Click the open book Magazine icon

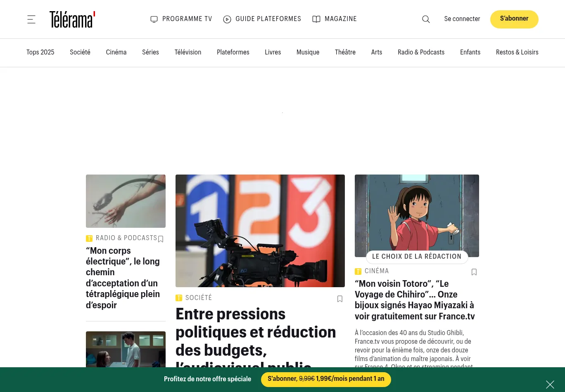tap(316, 19)
